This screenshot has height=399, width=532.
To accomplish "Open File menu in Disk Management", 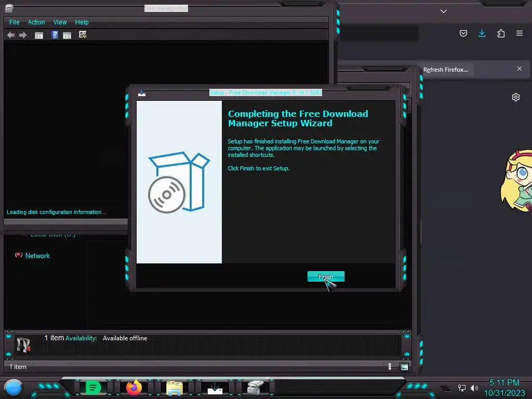I will 14,22.
